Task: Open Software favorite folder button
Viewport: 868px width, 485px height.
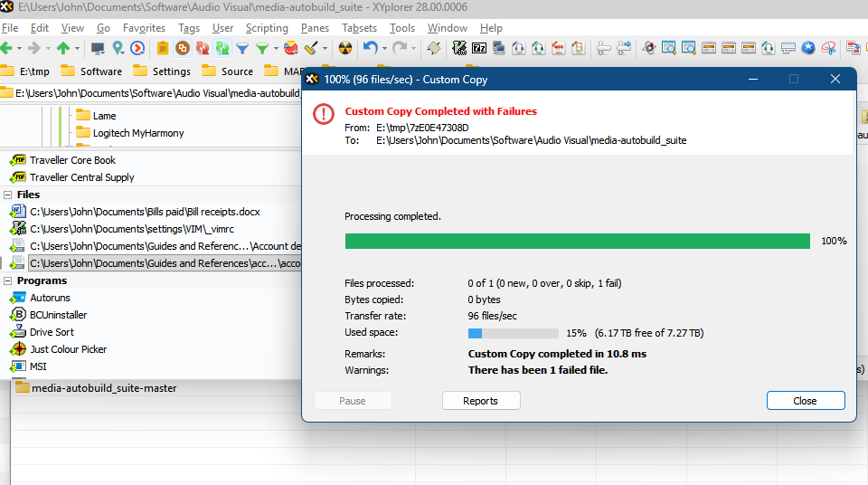Action: [x=91, y=71]
